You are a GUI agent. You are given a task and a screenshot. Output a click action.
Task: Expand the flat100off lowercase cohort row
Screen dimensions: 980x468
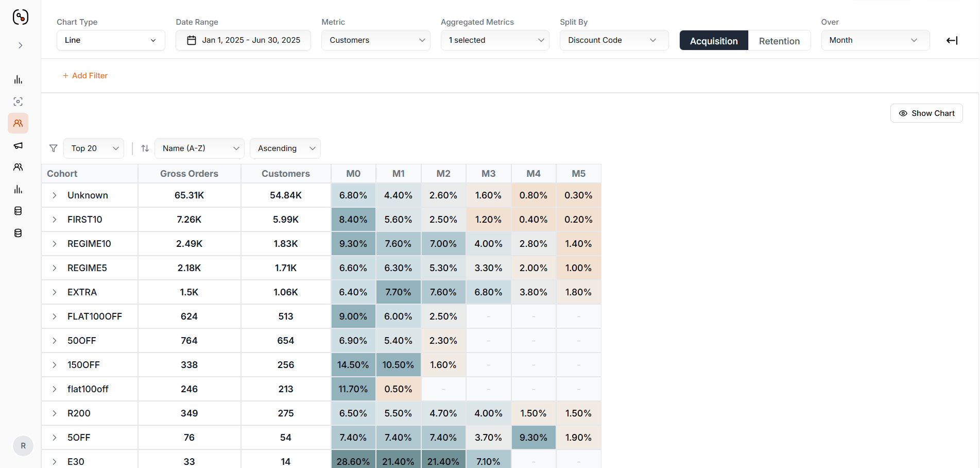coord(55,389)
